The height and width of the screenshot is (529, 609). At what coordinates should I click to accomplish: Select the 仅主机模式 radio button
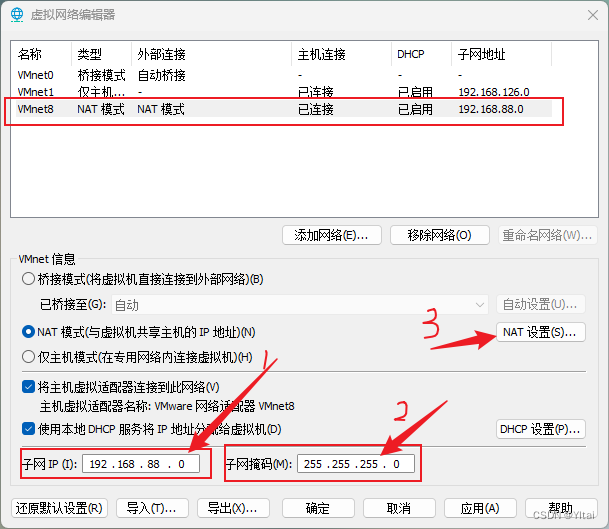28,357
